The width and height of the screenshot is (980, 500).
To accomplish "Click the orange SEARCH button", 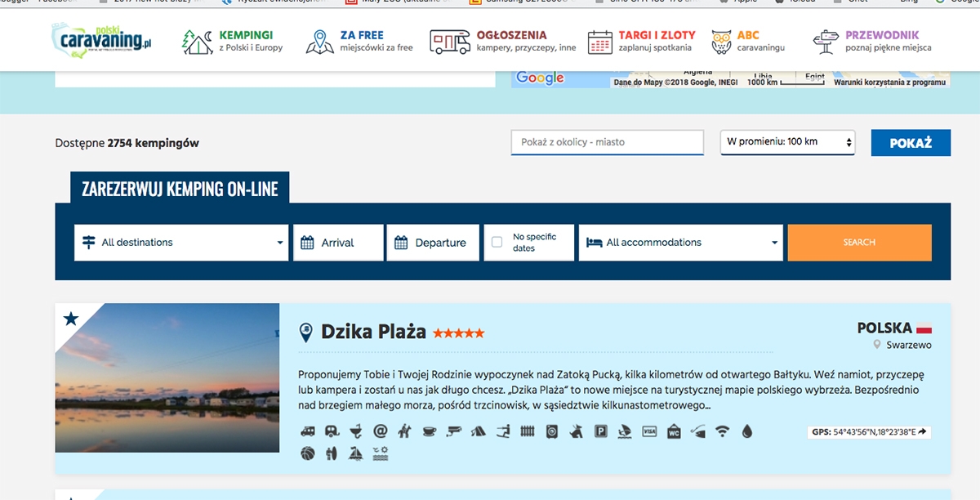I will 859,243.
